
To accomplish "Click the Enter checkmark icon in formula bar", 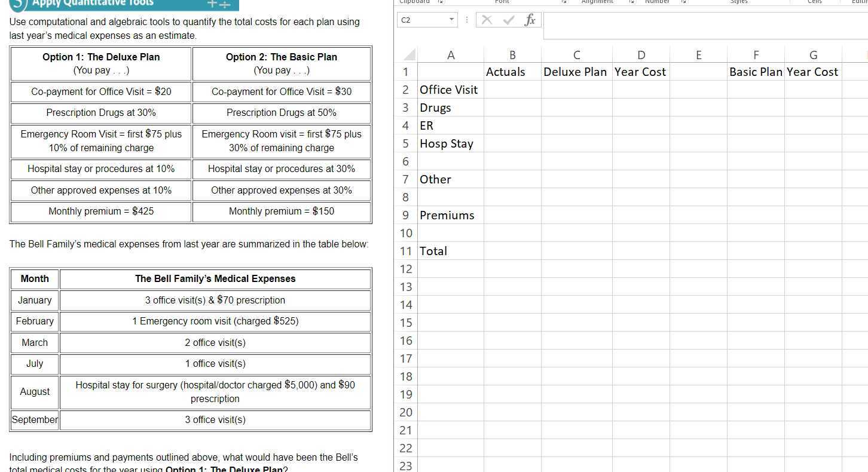I will click(509, 20).
